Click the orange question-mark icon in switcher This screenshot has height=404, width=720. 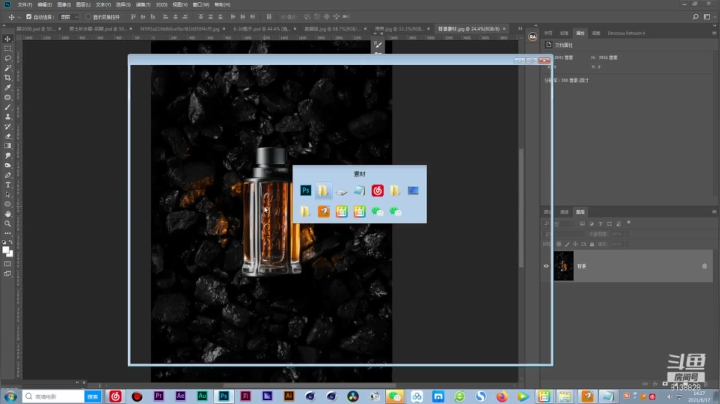click(324, 211)
